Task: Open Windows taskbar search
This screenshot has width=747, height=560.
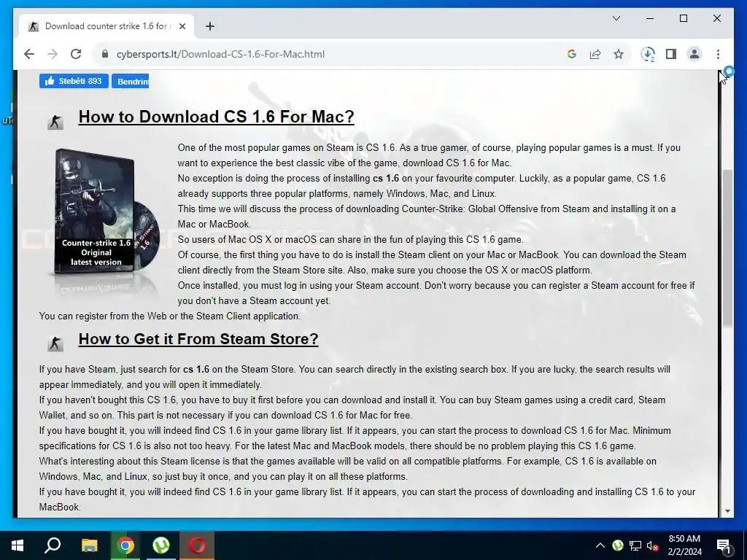Action: click(53, 545)
